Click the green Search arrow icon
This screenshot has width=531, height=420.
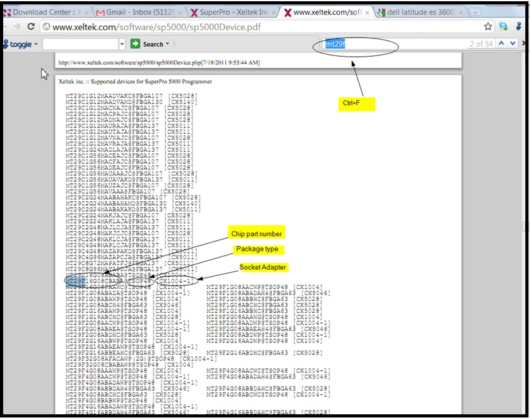(135, 44)
